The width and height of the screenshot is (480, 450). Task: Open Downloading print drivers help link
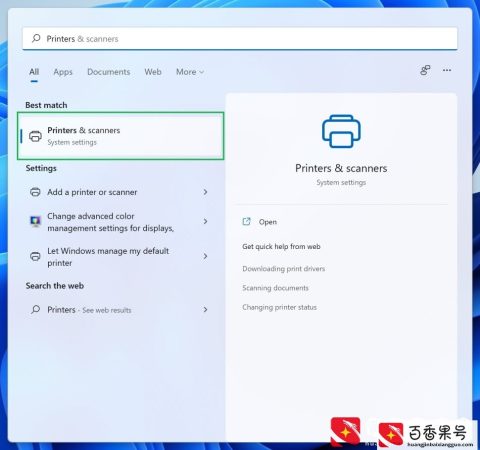tap(284, 269)
